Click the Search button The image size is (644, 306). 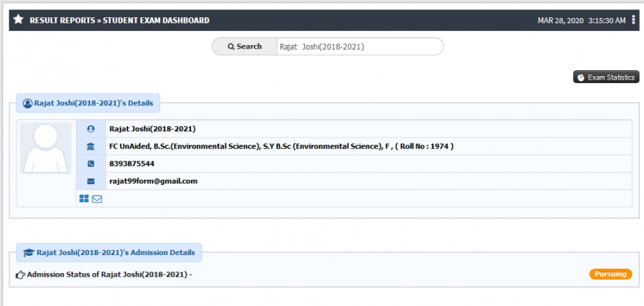[x=245, y=47]
